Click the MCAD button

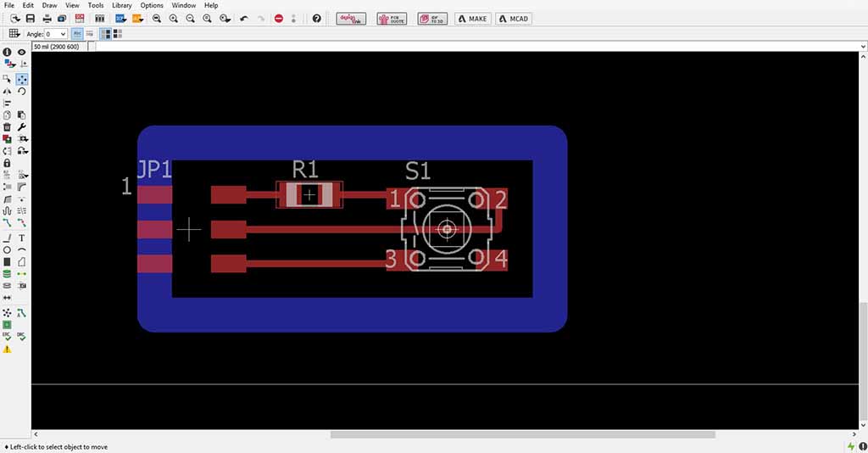(514, 19)
